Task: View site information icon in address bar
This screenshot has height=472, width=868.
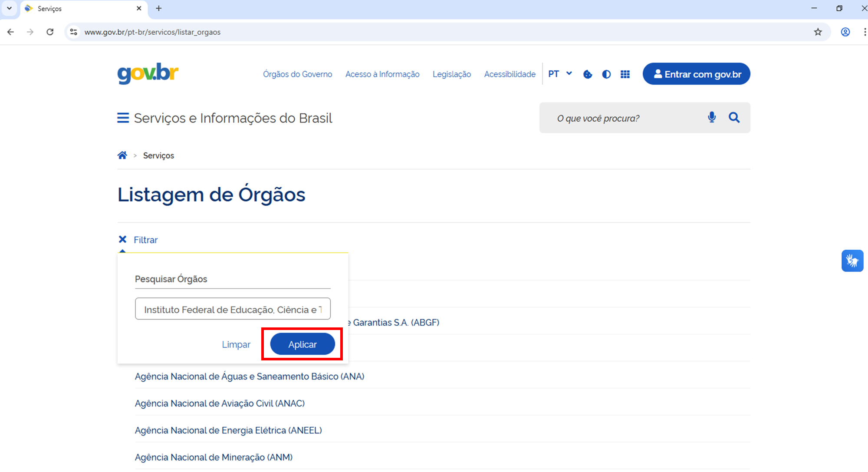Action: (x=74, y=32)
